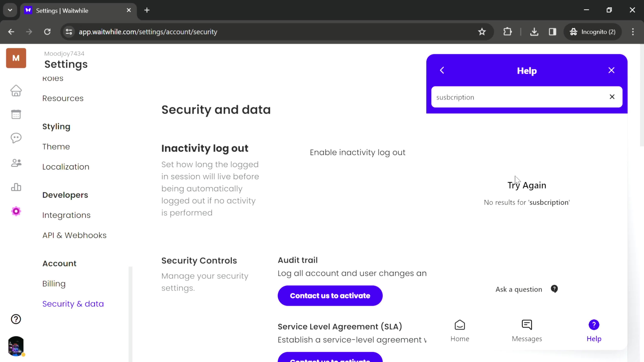Open the Roles settings section
The width and height of the screenshot is (644, 362).
pos(53,78)
